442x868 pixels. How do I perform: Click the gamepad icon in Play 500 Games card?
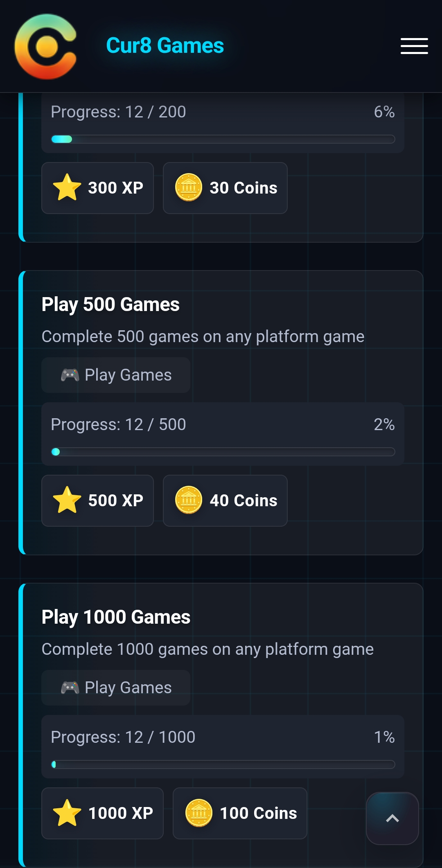click(x=70, y=375)
